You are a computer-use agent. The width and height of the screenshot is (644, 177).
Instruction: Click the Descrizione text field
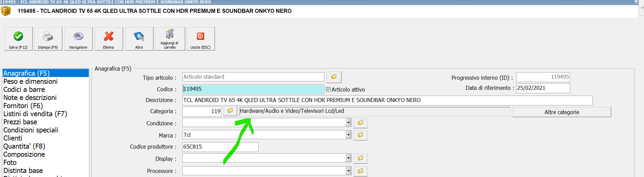click(387, 100)
